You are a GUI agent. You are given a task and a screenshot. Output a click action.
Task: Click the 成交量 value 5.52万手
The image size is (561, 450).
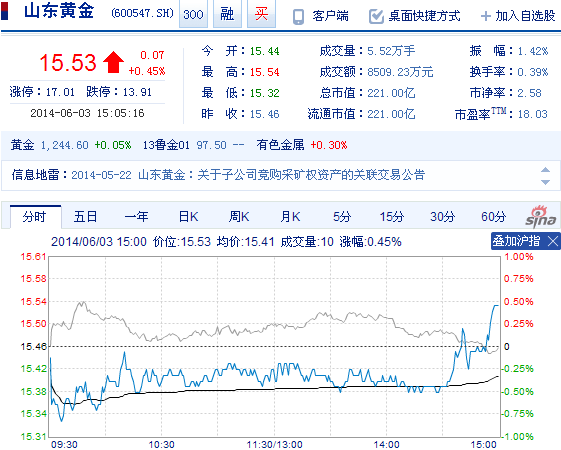pos(391,51)
